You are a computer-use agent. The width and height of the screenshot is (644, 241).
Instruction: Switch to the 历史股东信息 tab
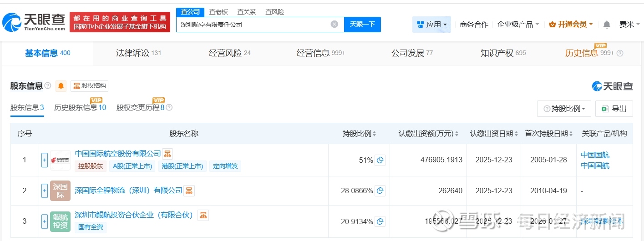(x=80, y=108)
